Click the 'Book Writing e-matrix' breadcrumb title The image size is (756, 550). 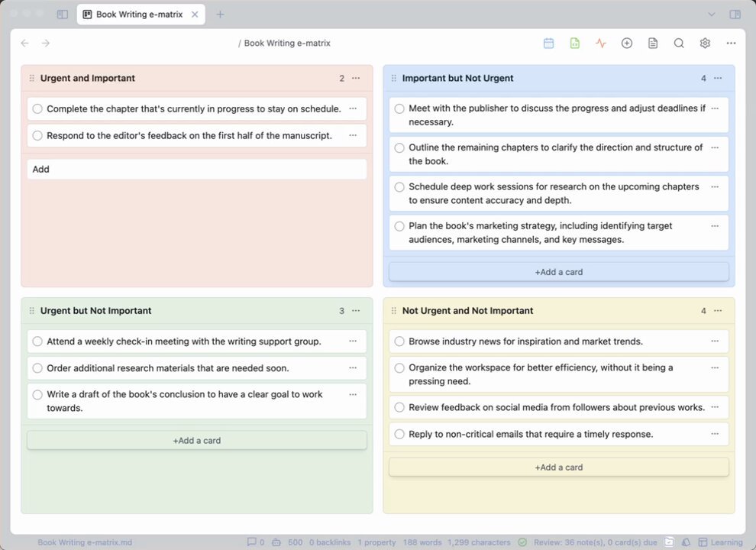coord(287,43)
